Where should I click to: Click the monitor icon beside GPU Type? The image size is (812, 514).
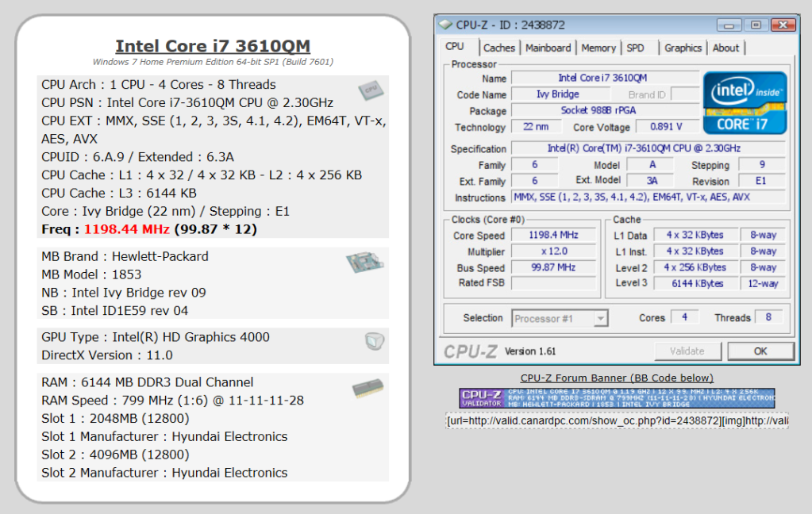point(375,340)
